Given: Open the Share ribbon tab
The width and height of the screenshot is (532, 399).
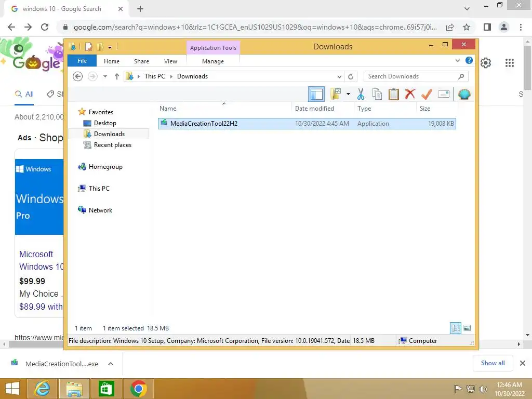Looking at the screenshot, I should tap(141, 61).
